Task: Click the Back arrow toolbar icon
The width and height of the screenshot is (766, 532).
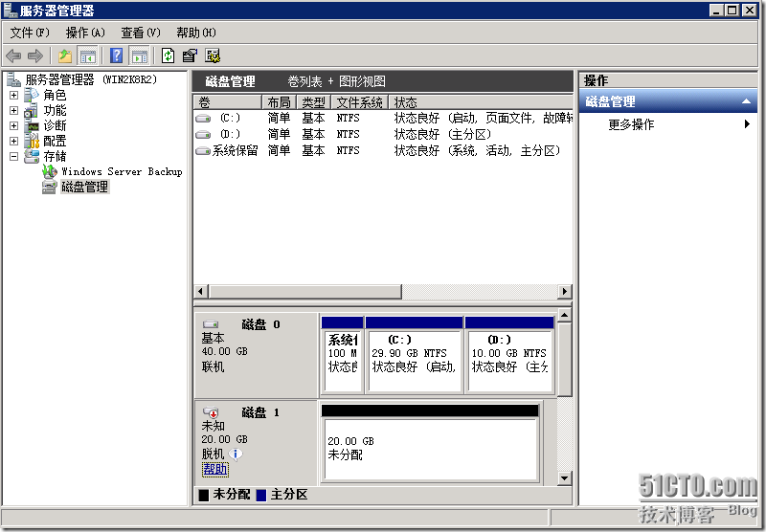Action: (13, 55)
